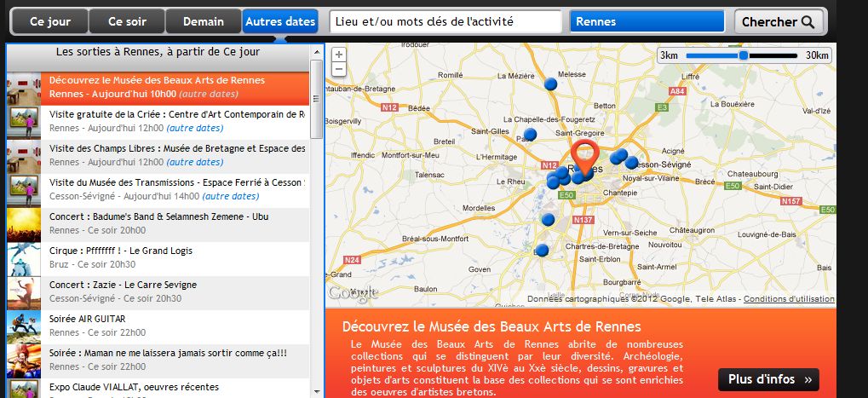Screen dimensions: 868x398
Task: Select Soirée AIR GUITAR row
Action: [x=158, y=326]
